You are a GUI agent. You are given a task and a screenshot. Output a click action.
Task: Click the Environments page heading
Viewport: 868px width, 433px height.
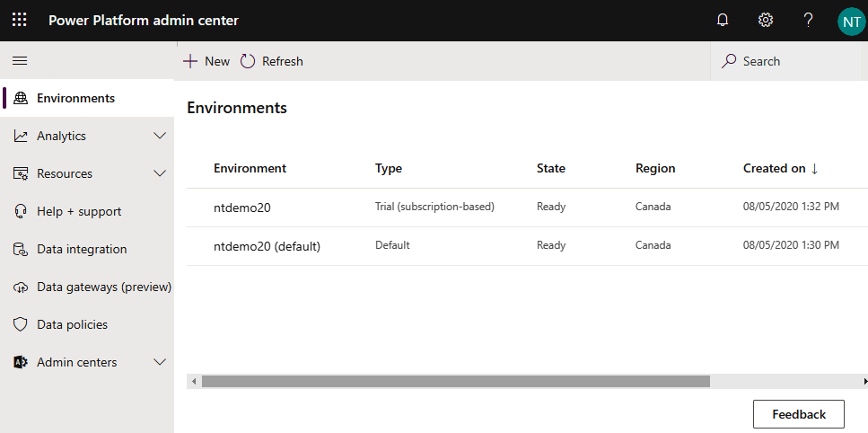pos(237,108)
